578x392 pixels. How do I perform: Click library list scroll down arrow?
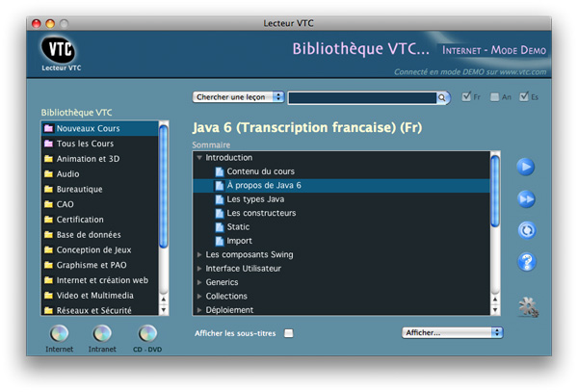pyautogui.click(x=164, y=310)
